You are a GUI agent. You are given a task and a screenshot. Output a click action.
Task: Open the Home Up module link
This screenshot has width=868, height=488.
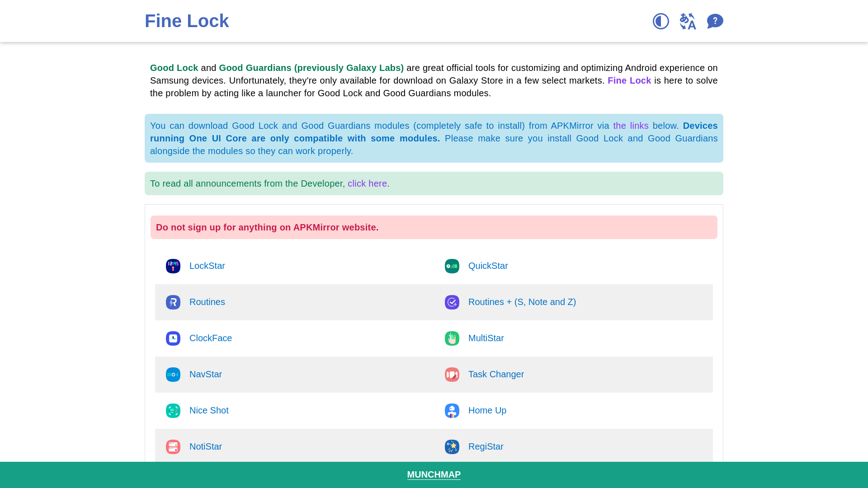click(x=487, y=410)
